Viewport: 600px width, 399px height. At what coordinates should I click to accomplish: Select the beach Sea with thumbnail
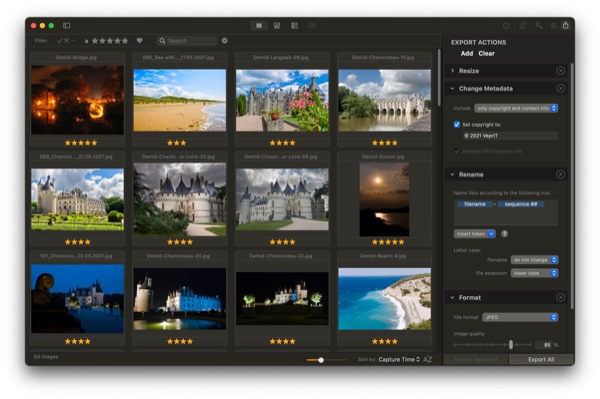click(179, 100)
